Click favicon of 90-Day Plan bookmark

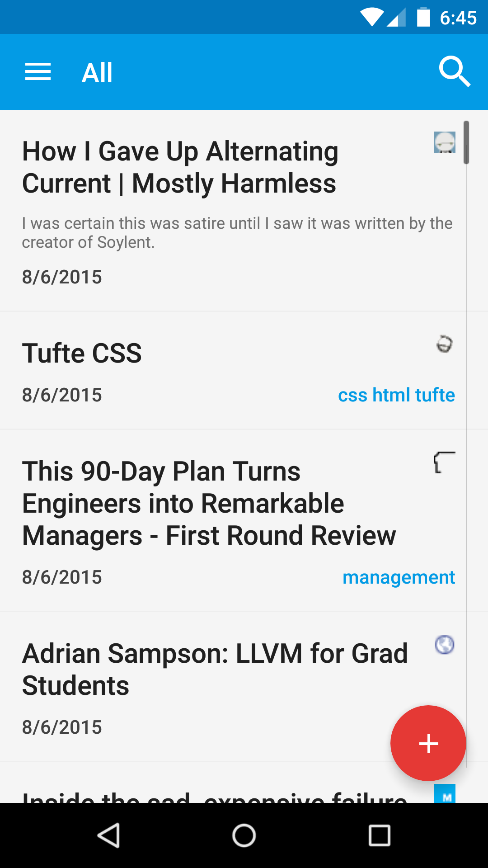point(445,462)
